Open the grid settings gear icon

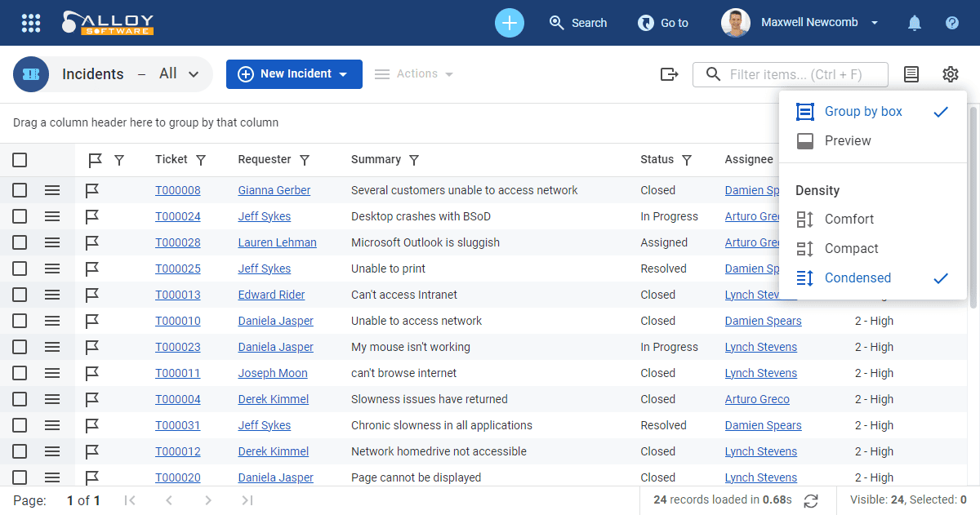point(951,74)
